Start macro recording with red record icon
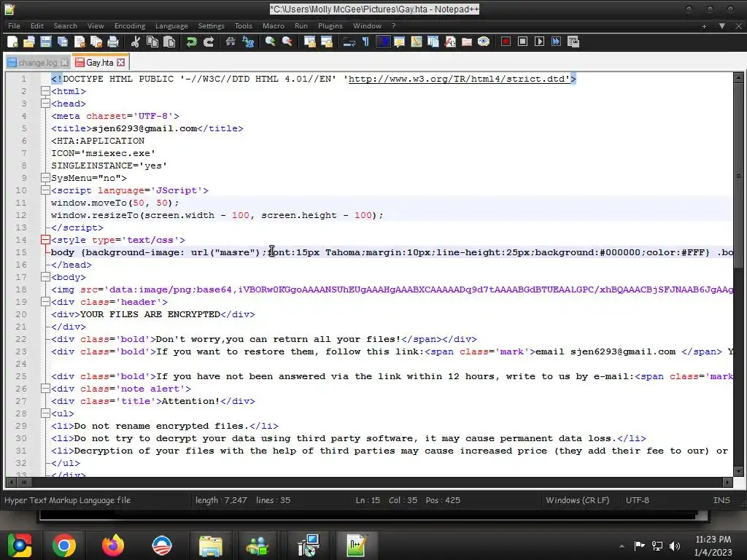 [506, 42]
